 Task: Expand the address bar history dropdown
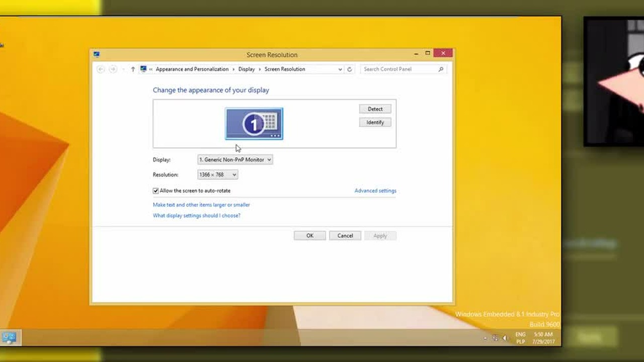click(340, 69)
